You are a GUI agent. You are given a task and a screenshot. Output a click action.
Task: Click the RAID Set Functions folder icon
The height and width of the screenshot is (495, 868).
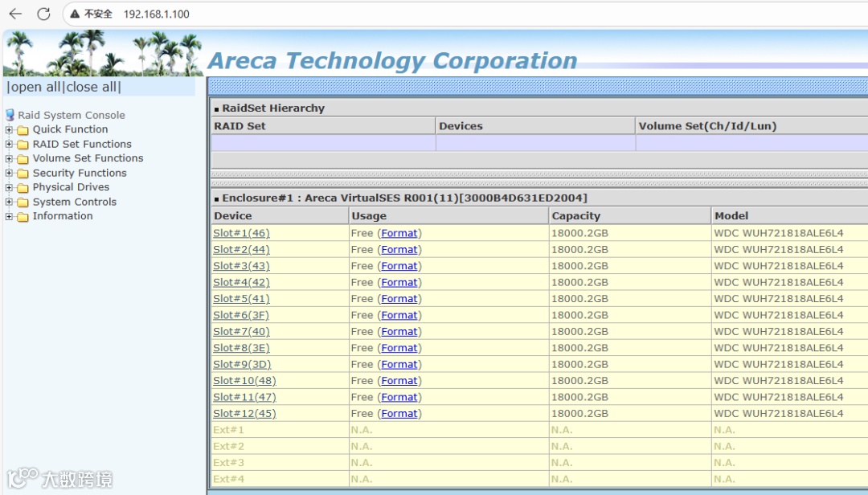click(23, 145)
